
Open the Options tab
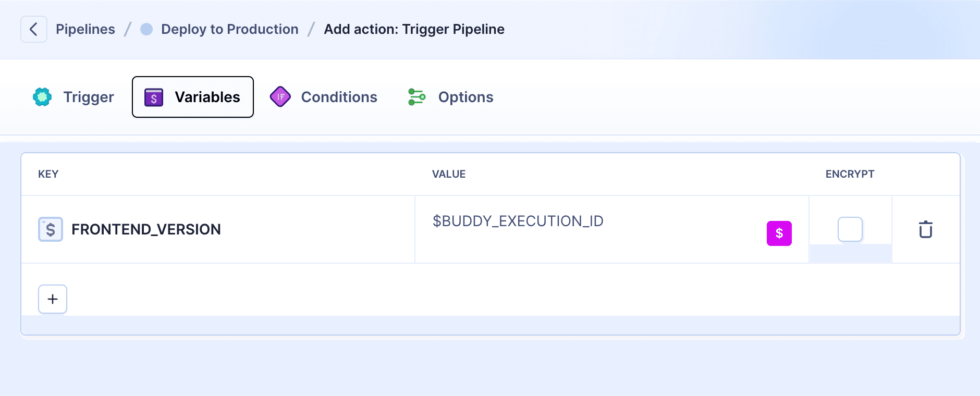[x=465, y=97]
